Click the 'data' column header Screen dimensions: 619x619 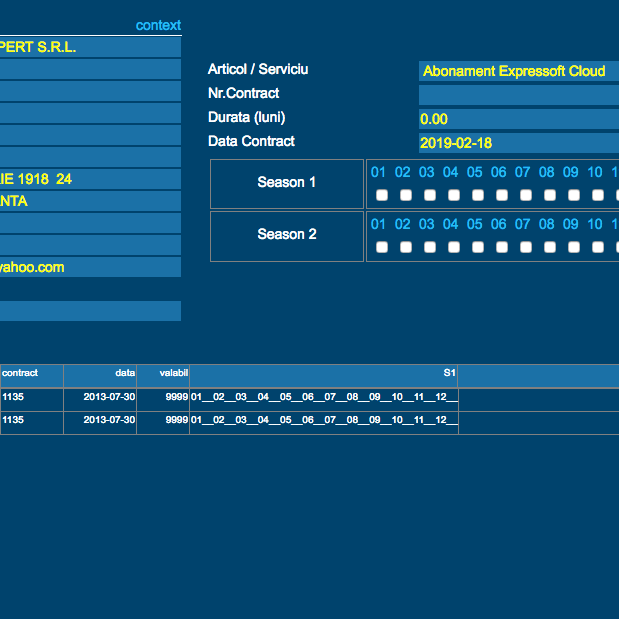point(100,374)
